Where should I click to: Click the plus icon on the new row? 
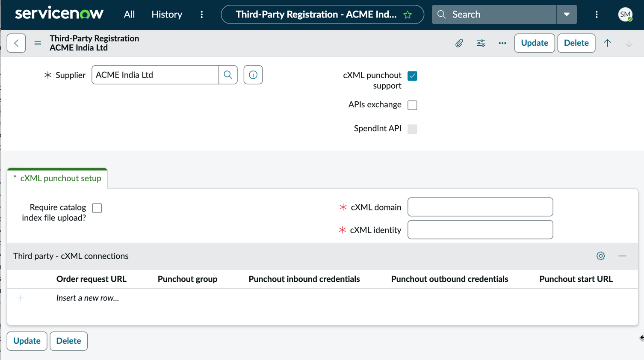(x=20, y=298)
